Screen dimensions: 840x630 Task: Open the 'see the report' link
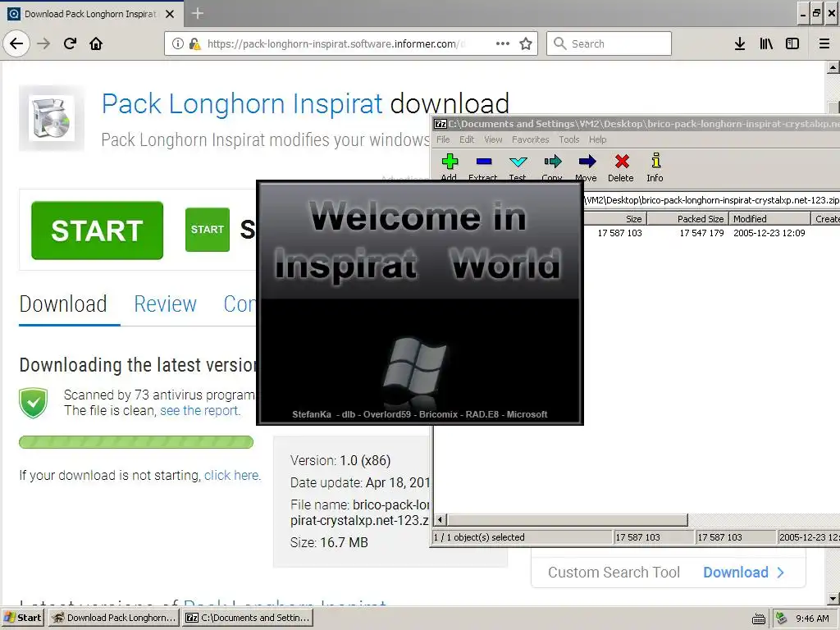(200, 410)
